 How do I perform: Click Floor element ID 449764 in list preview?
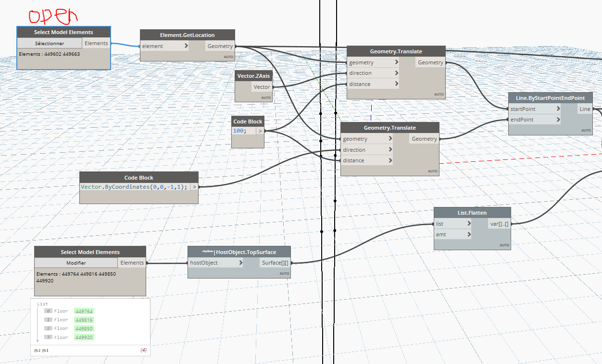click(x=84, y=311)
